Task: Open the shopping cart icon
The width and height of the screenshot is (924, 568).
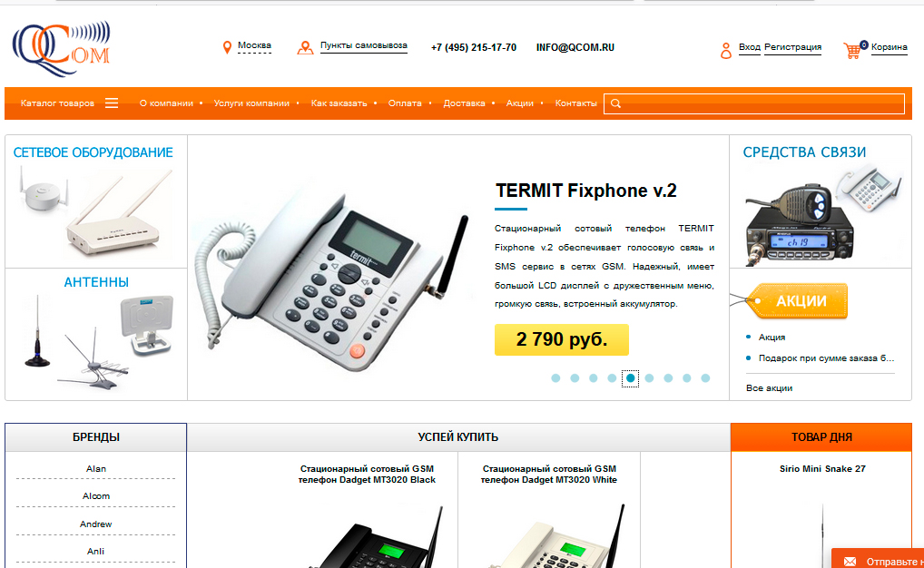Action: [852, 51]
